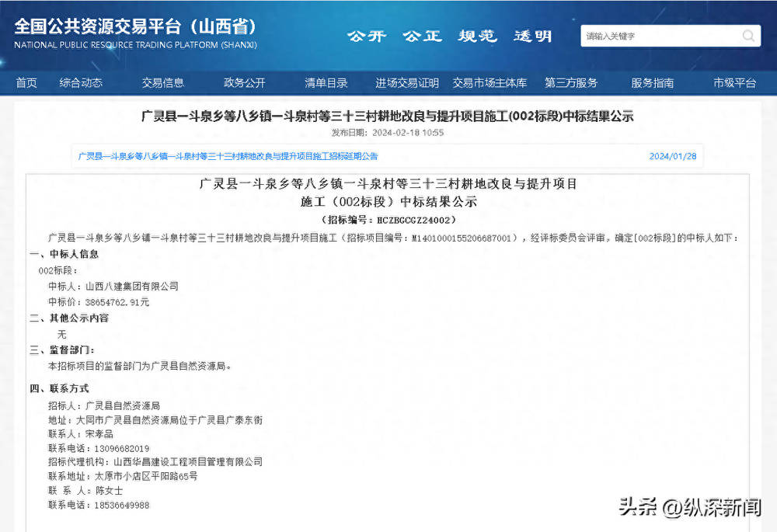Select the 规范 calligraphy emblem
Viewport: 777px width, 532px height.
[x=476, y=36]
